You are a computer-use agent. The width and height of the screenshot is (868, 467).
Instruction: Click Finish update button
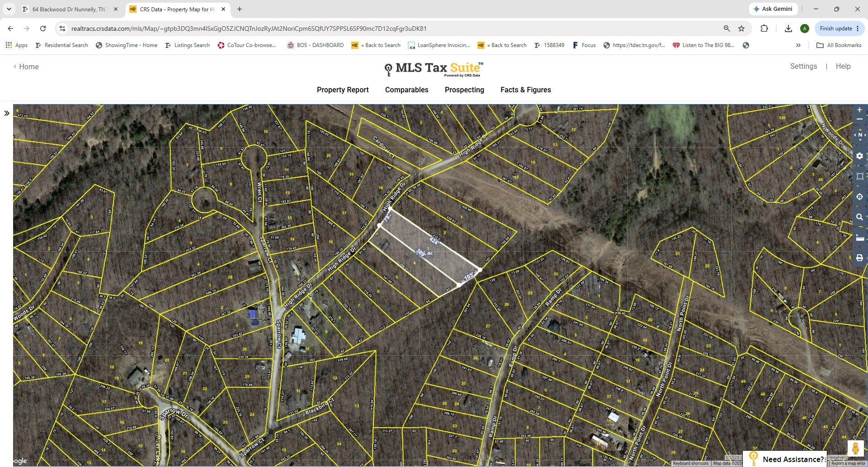point(839,29)
